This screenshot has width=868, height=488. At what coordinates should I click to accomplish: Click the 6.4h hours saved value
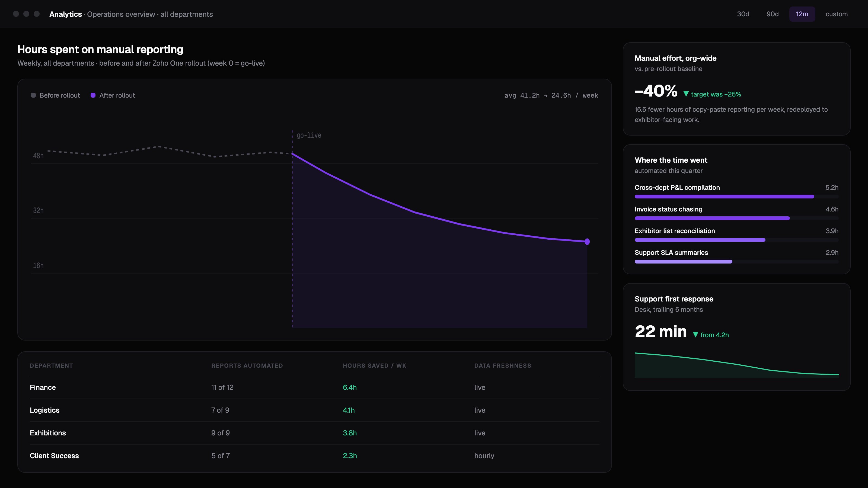click(x=350, y=387)
